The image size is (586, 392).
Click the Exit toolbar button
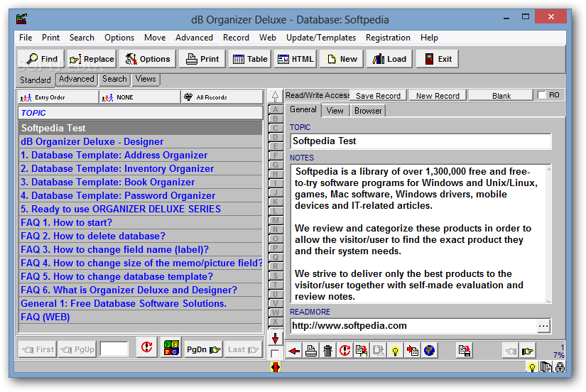click(438, 59)
